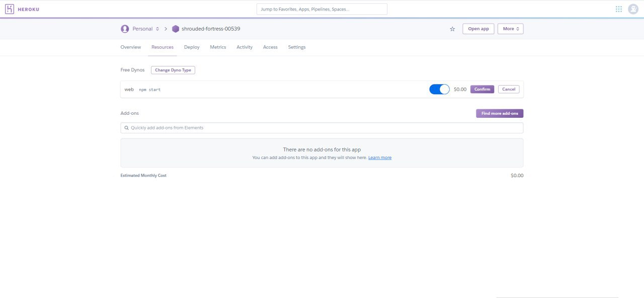This screenshot has height=298, width=644.
Task: Click the 'There are no add-ons' message
Action: (322, 150)
